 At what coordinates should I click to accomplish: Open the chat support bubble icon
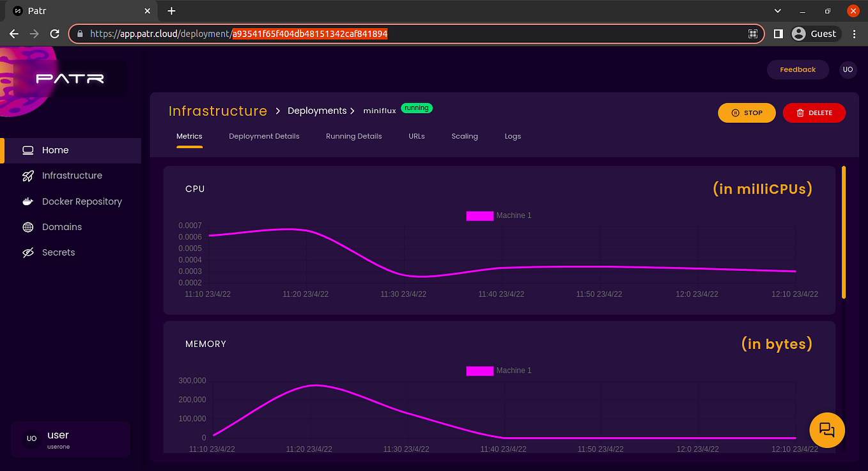point(827,430)
